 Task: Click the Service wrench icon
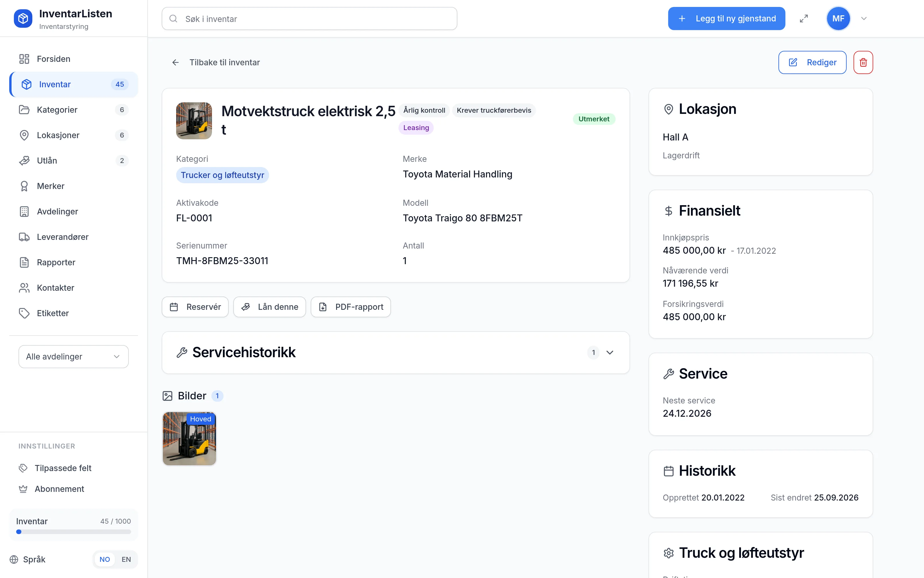point(668,374)
